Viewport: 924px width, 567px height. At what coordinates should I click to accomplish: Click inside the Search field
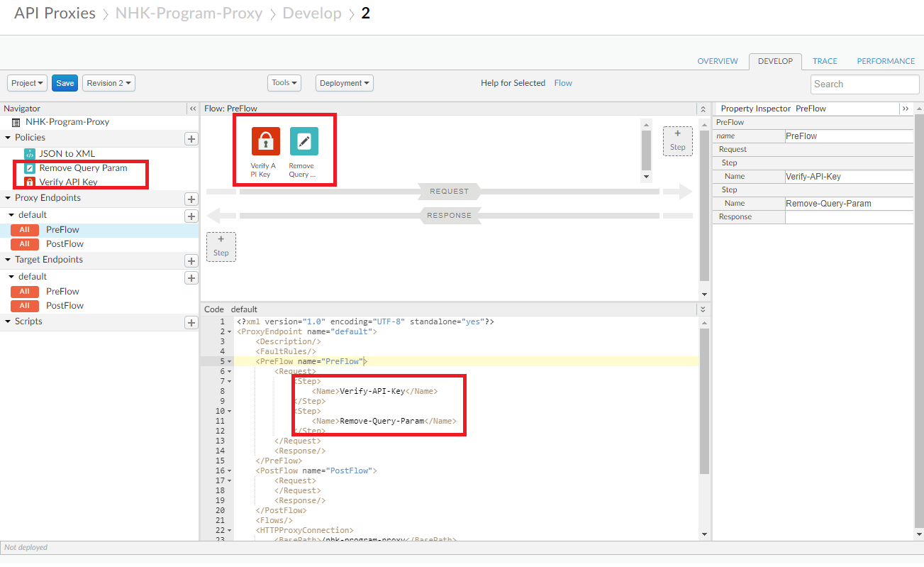click(x=864, y=84)
